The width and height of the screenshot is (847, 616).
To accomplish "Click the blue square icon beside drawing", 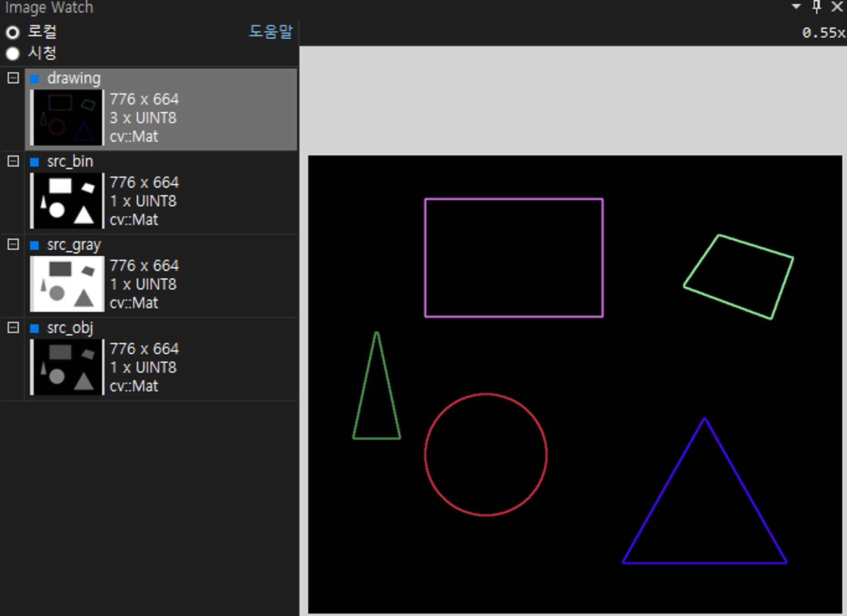I will 35,79.
